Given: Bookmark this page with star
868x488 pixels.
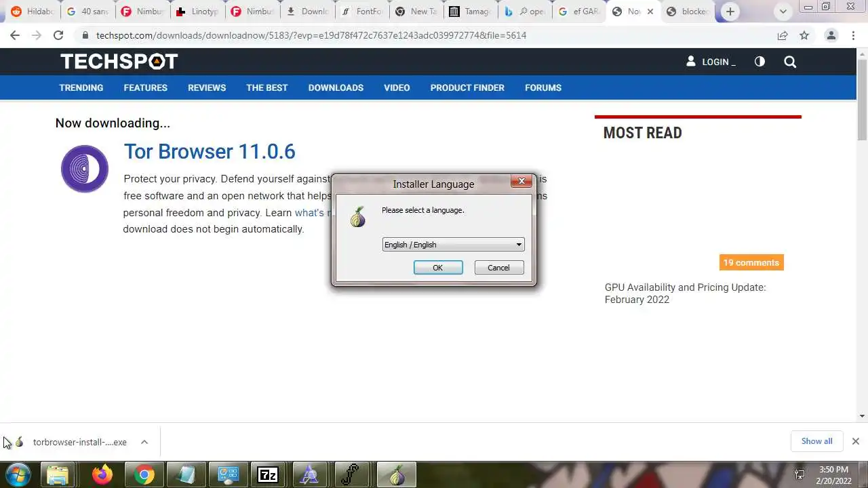Looking at the screenshot, I should pyautogui.click(x=804, y=35).
